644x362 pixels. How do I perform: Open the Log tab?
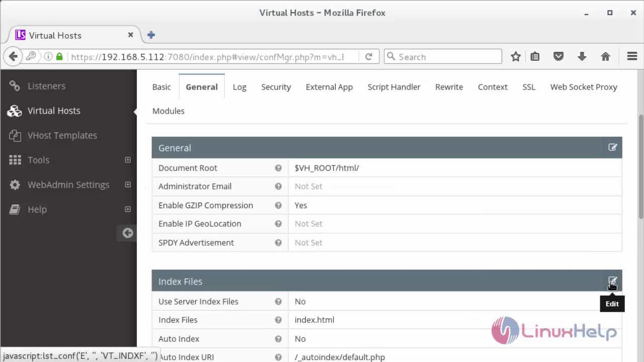tap(239, 87)
